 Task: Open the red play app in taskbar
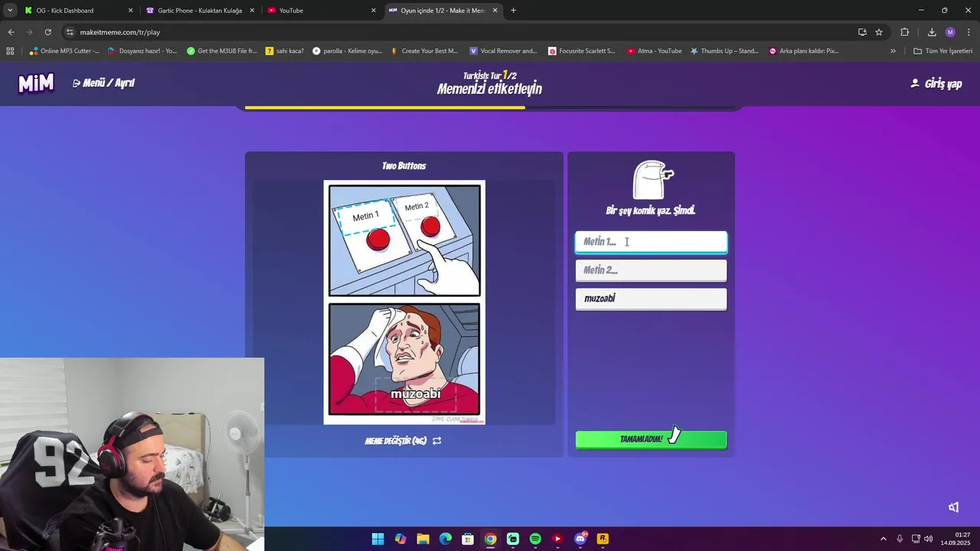pyautogui.click(x=557, y=539)
